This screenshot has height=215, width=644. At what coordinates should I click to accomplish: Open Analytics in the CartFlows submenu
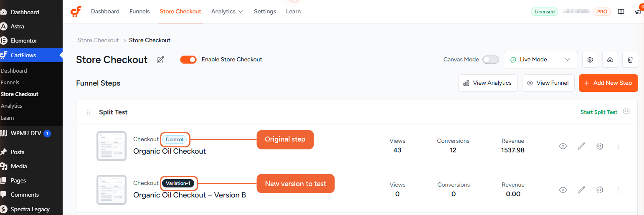(x=11, y=106)
